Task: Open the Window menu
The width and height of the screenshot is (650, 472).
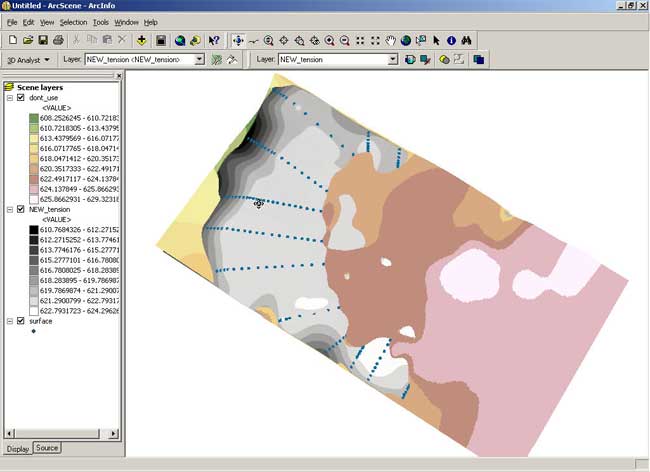Action: (126, 22)
